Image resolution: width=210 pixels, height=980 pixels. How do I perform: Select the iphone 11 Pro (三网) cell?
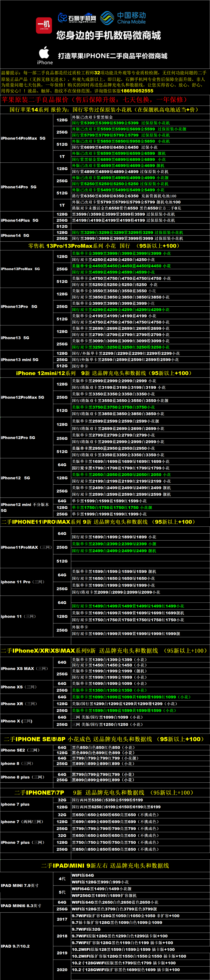point(26,582)
